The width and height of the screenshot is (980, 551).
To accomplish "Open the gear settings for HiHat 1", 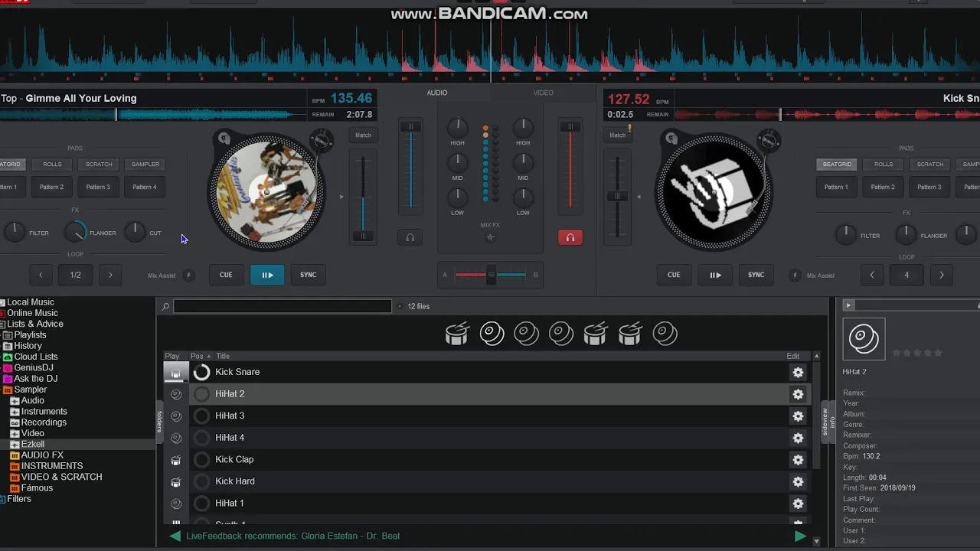I will [x=798, y=504].
